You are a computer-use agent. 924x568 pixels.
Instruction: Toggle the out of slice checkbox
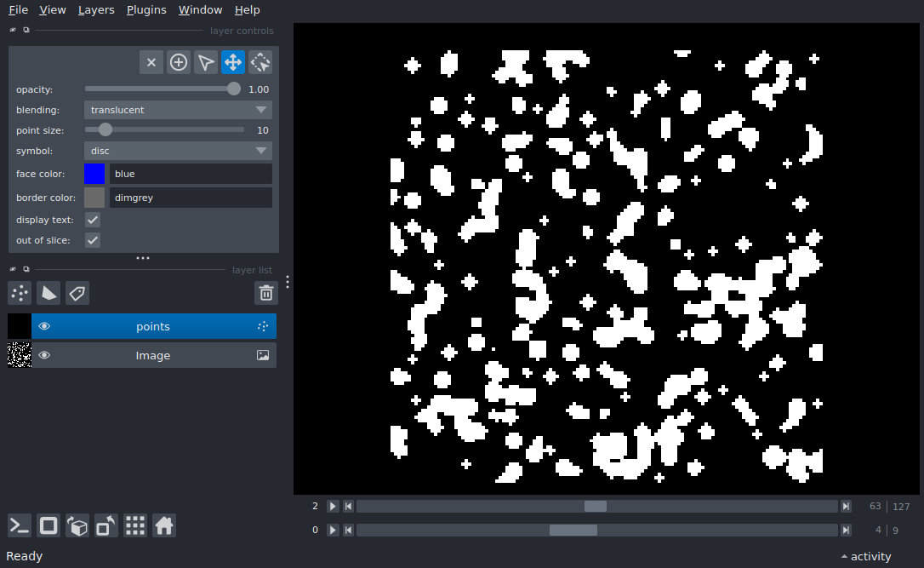pos(93,240)
